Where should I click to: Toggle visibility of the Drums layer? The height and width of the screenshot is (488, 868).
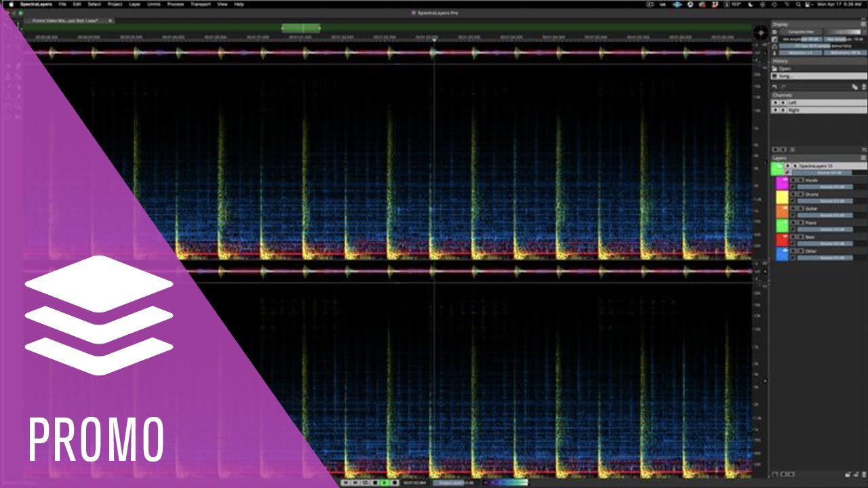click(793, 195)
